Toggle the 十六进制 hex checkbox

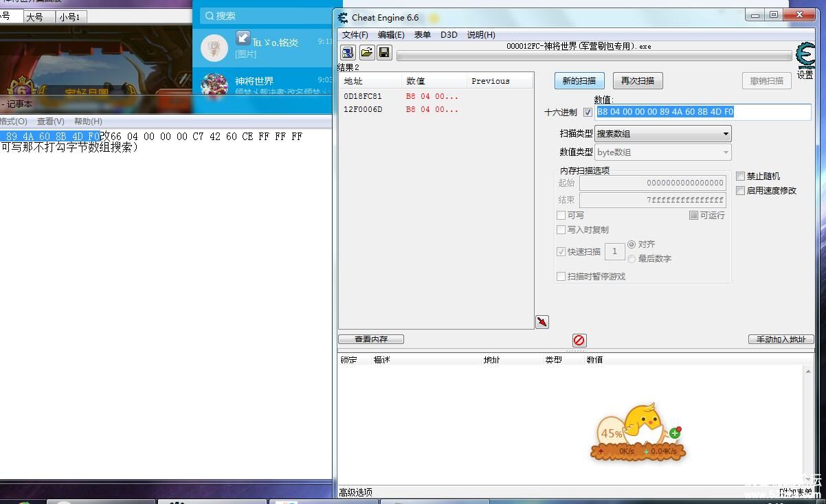588,113
